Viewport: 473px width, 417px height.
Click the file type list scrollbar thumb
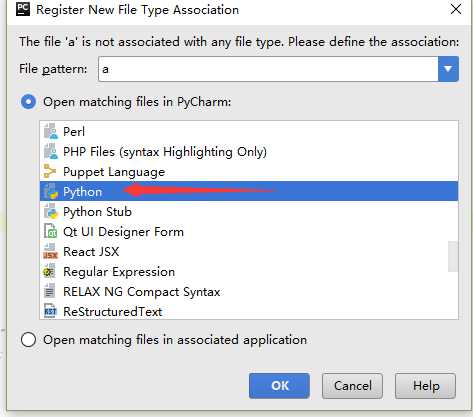pyautogui.click(x=453, y=256)
